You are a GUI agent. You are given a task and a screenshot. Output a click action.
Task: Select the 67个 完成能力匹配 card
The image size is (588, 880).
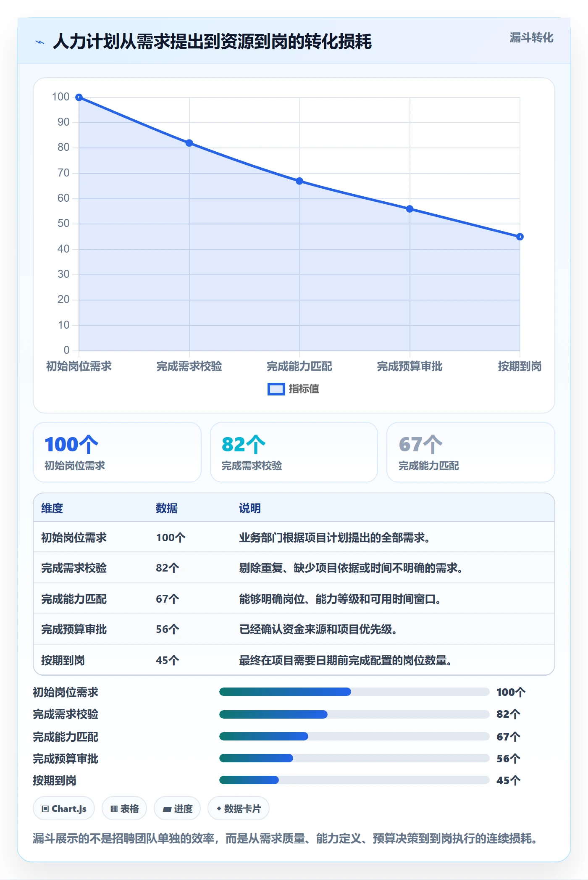pyautogui.click(x=471, y=452)
